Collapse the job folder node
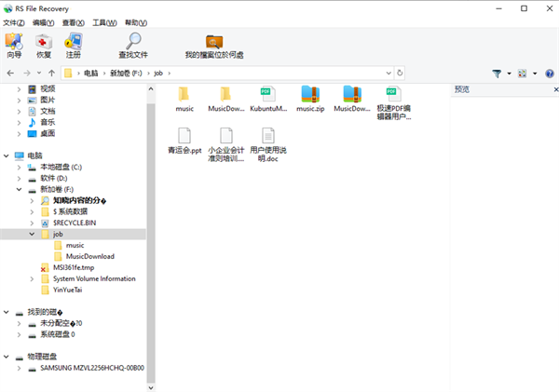Image resolution: width=559 pixels, height=392 pixels. click(32, 234)
